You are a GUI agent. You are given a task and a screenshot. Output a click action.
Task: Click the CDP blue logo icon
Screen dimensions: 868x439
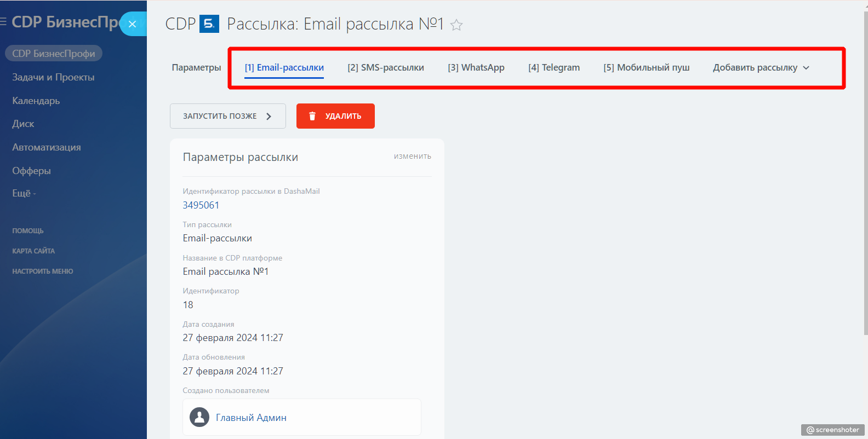coord(209,24)
